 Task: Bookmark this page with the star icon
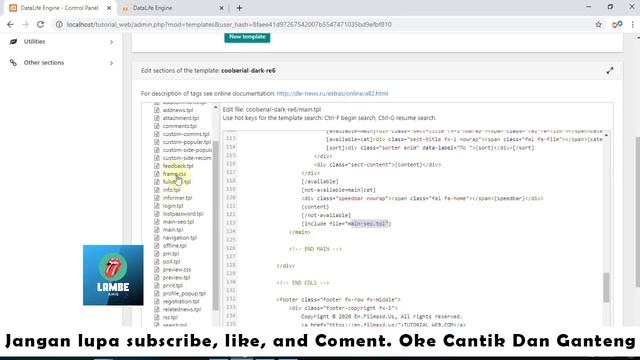point(598,24)
